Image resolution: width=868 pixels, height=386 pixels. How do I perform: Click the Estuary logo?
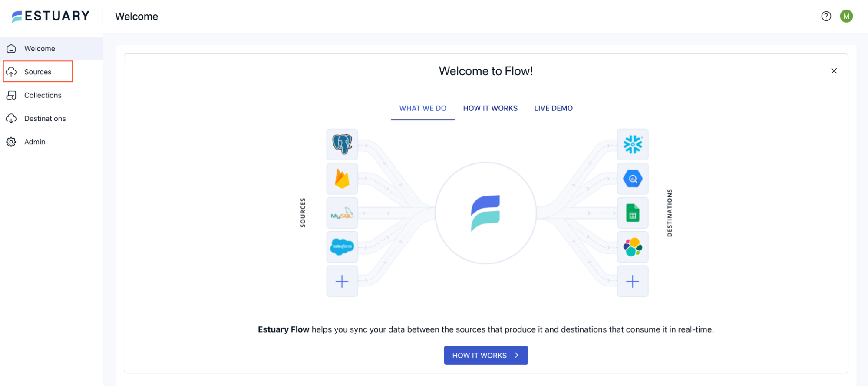coord(50,16)
